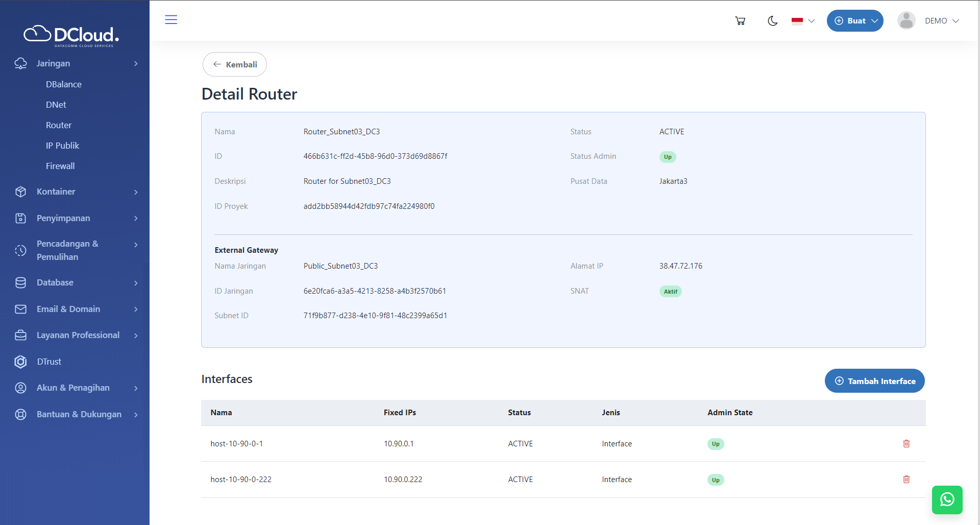Viewport: 980px width, 525px height.
Task: Select the Kontainer icon in sidebar
Action: coord(20,192)
